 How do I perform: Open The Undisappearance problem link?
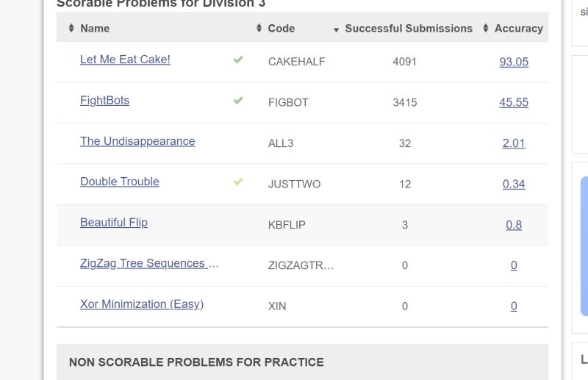point(137,141)
